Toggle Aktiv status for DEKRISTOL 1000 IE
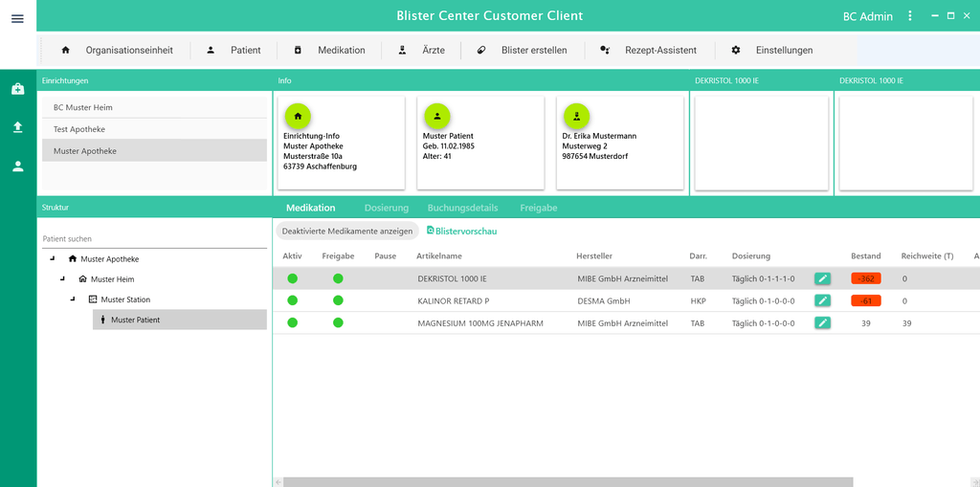 pos(293,278)
